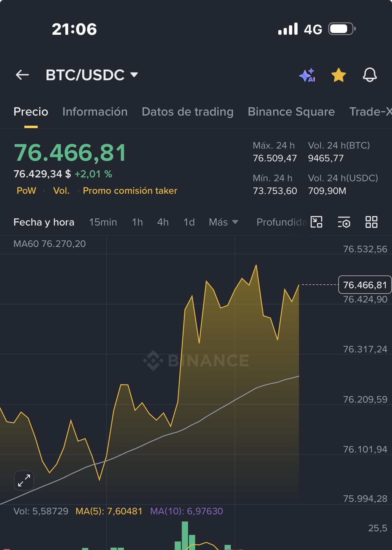Open price alerts bell icon
The width and height of the screenshot is (392, 550).
(370, 75)
